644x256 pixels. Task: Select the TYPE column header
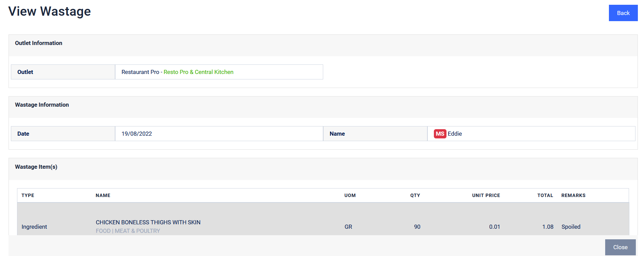click(x=28, y=195)
